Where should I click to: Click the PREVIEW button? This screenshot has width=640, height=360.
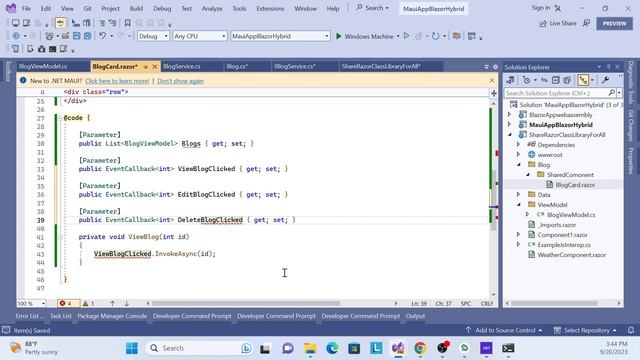pyautogui.click(x=614, y=23)
